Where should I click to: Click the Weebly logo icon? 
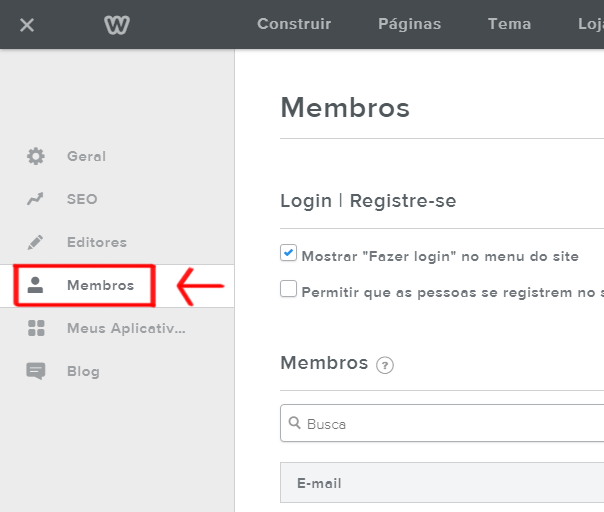(117, 24)
